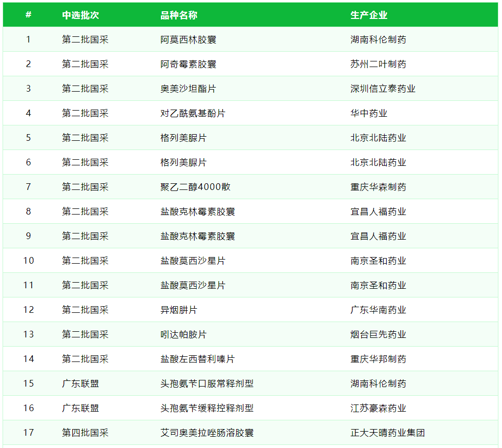Image resolution: width=502 pixels, height=448 pixels.
Task: Select 盐酸左西替利嗪片 cell
Action: [x=198, y=359]
